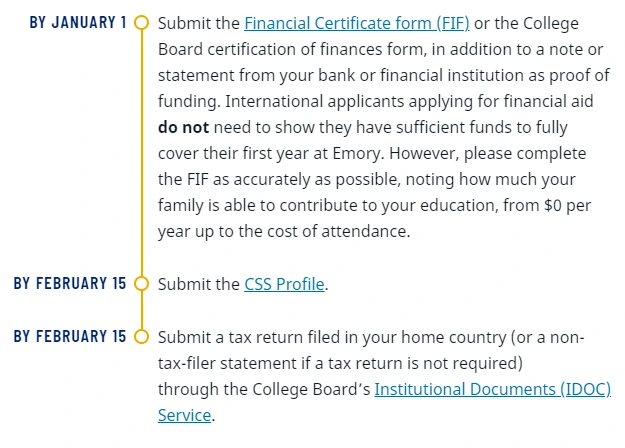Click the tax return step's timeline circle

pos(141,336)
